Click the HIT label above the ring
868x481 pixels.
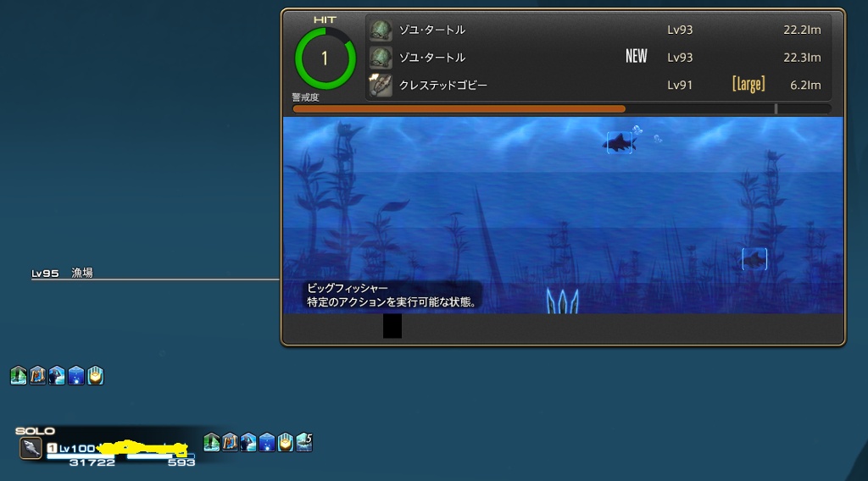click(325, 20)
